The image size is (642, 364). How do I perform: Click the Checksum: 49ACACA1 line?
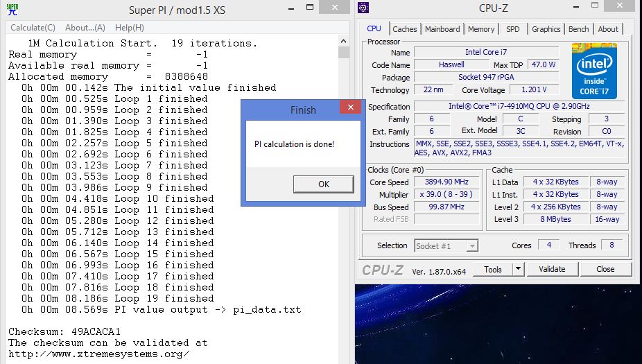64,331
